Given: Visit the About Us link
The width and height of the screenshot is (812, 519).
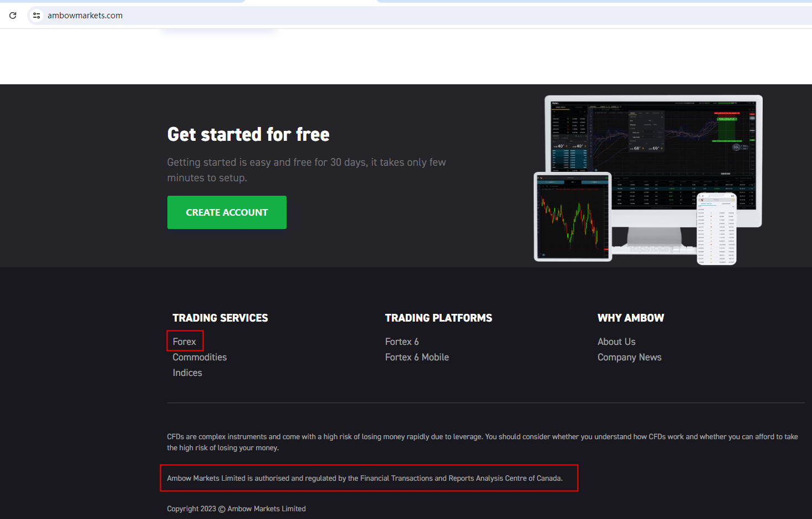Looking at the screenshot, I should pos(616,342).
